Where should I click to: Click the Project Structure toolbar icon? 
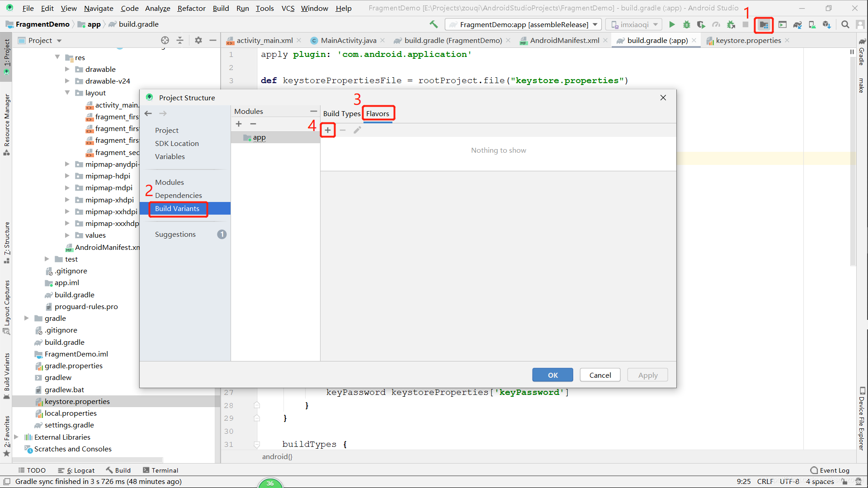click(x=764, y=25)
